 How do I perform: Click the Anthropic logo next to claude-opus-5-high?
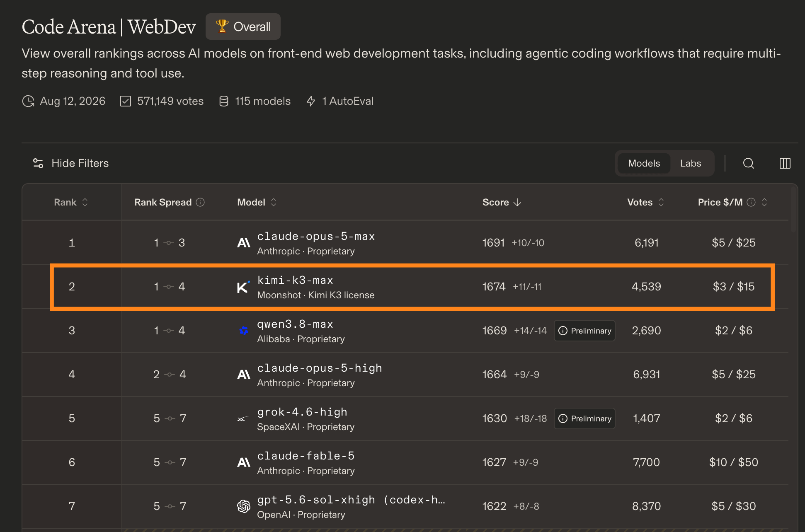(244, 375)
